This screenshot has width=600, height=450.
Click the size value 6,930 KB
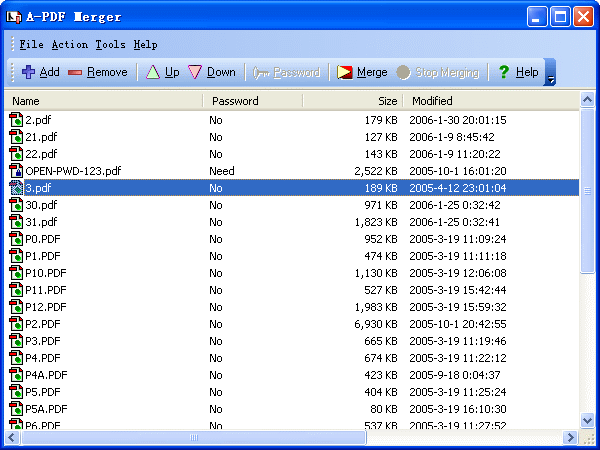tap(376, 324)
